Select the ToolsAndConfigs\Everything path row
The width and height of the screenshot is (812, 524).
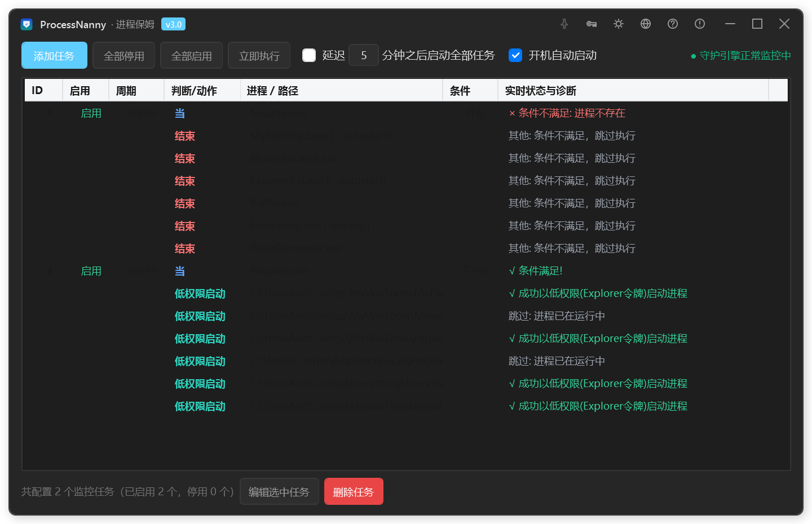pos(406,384)
